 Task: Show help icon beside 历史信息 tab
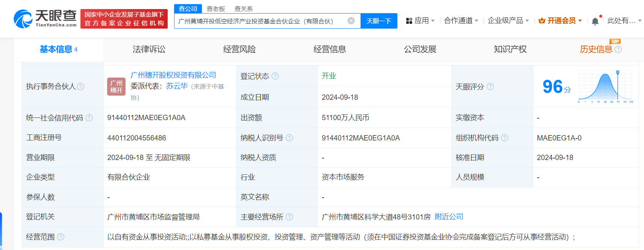pos(618,49)
